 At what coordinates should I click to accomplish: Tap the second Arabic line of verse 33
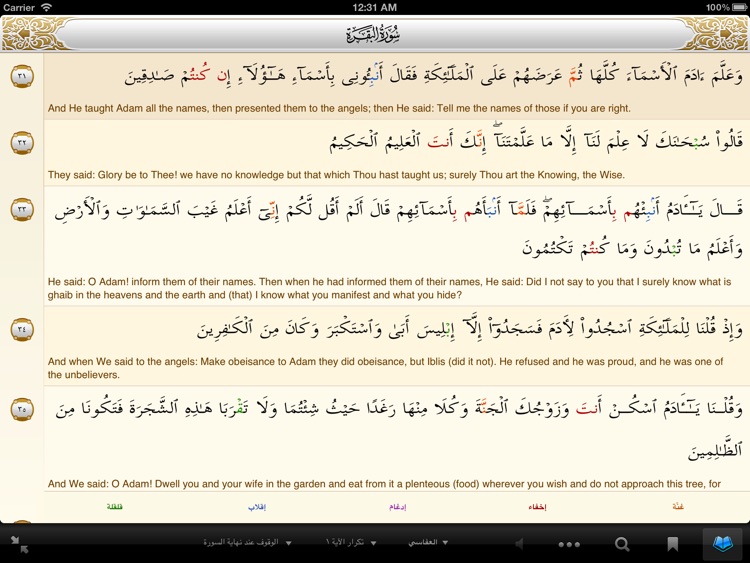pyautogui.click(x=632, y=248)
